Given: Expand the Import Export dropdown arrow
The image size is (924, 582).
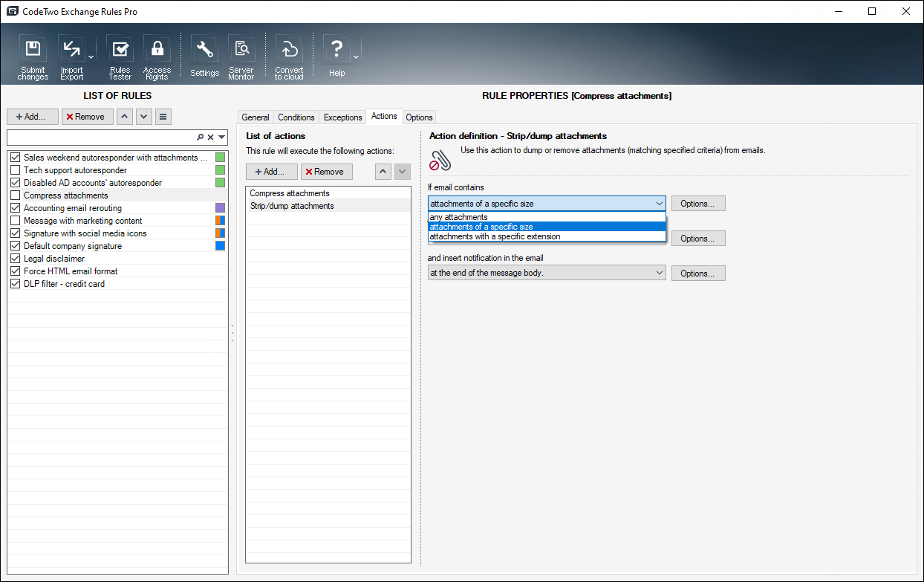Looking at the screenshot, I should [x=91, y=57].
